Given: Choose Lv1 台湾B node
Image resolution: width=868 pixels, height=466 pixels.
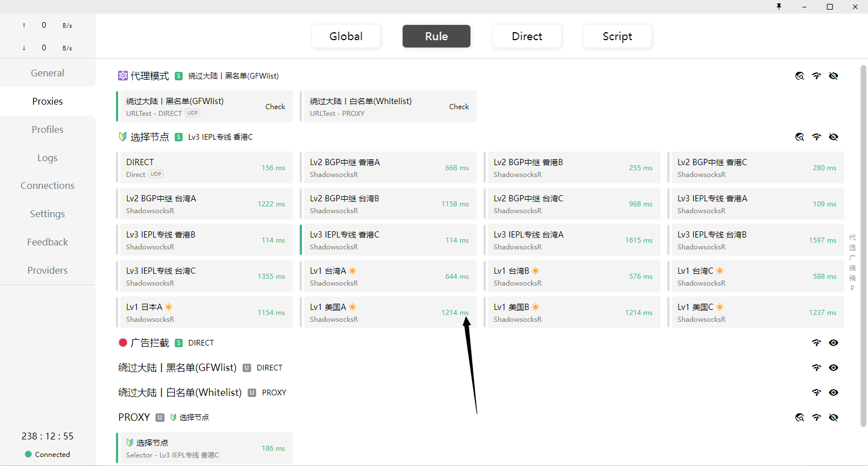Looking at the screenshot, I should coord(572,276).
